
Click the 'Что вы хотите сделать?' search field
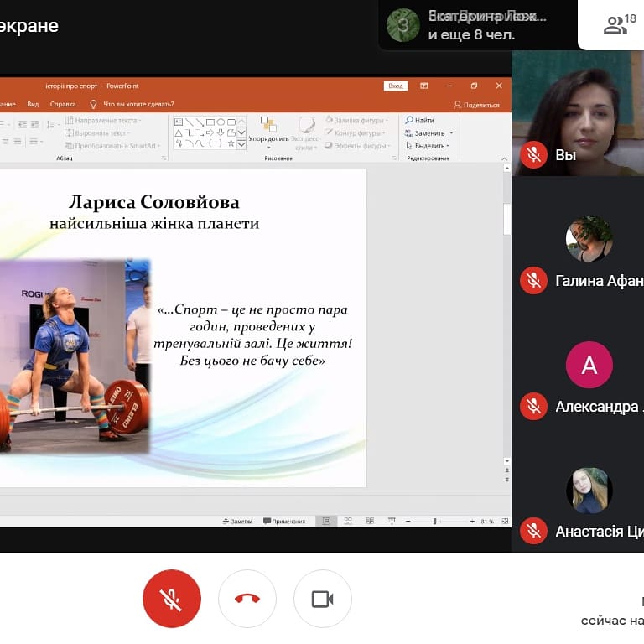click(x=138, y=105)
